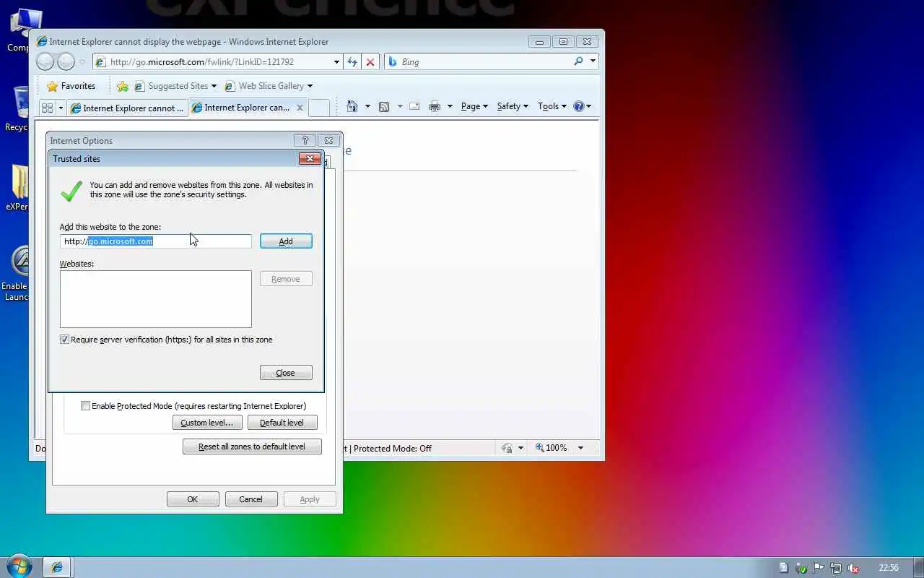The height and width of the screenshot is (578, 924).
Task: Click the green-check shield tray icon
Action: pos(801,568)
